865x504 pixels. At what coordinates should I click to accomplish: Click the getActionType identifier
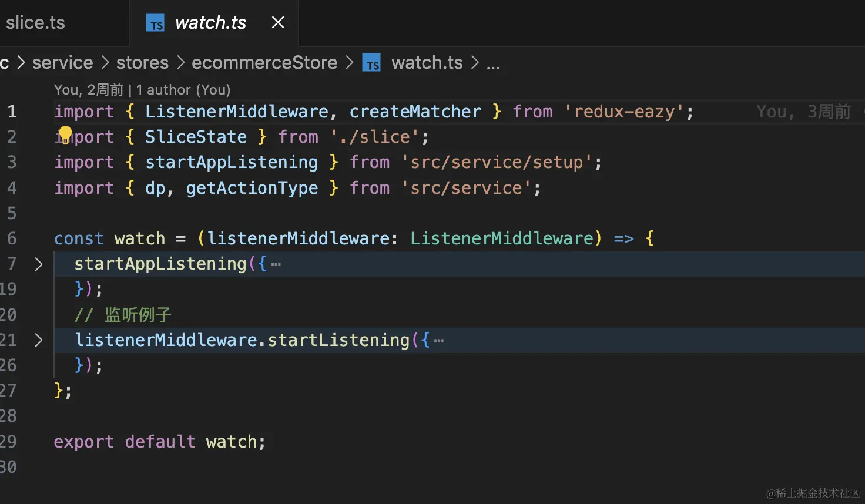click(x=252, y=188)
